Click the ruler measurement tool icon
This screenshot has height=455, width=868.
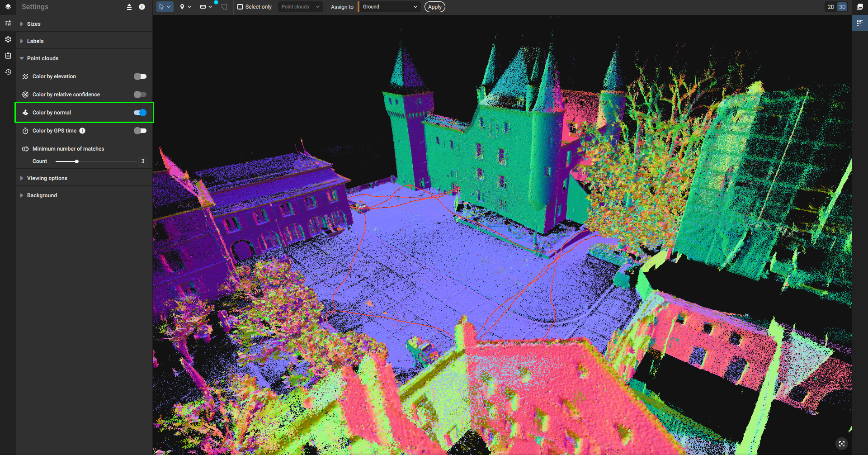click(x=203, y=7)
